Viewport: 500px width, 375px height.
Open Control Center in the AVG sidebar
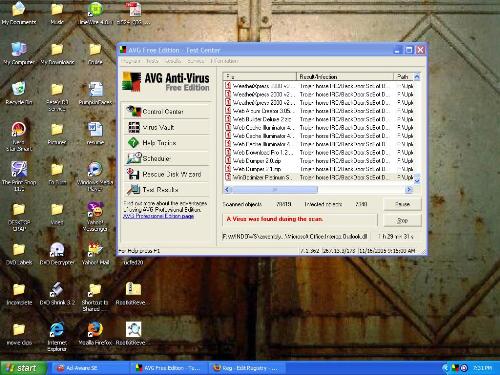click(x=167, y=111)
